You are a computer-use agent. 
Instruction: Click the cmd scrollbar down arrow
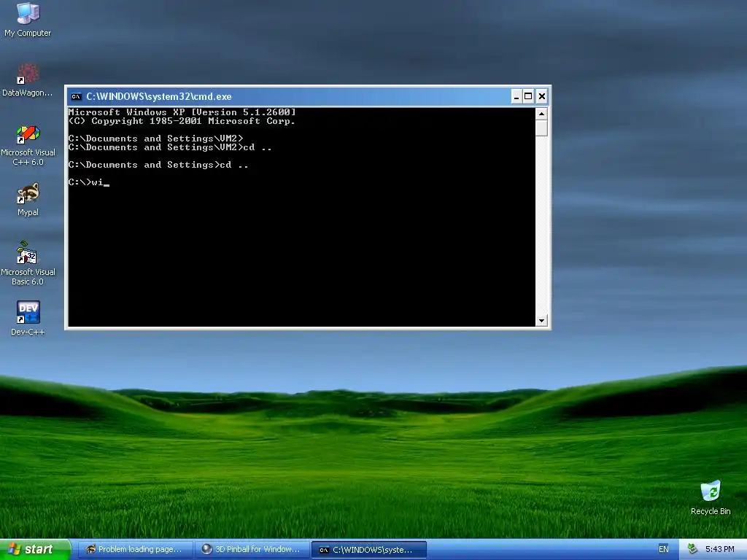coord(541,321)
